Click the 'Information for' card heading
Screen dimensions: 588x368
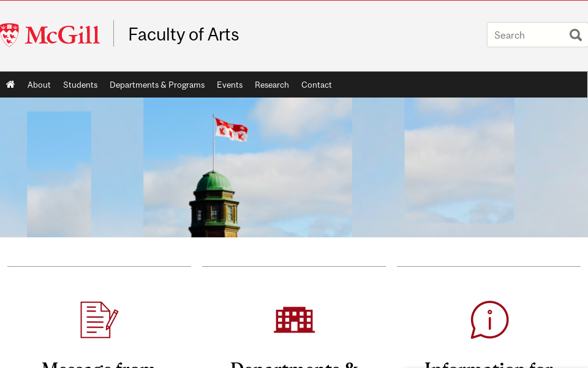point(489,363)
